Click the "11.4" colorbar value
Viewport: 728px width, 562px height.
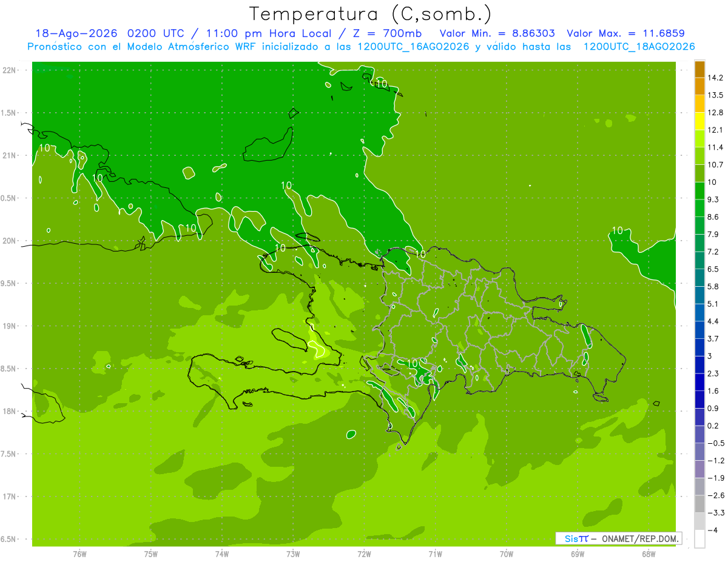(x=715, y=147)
